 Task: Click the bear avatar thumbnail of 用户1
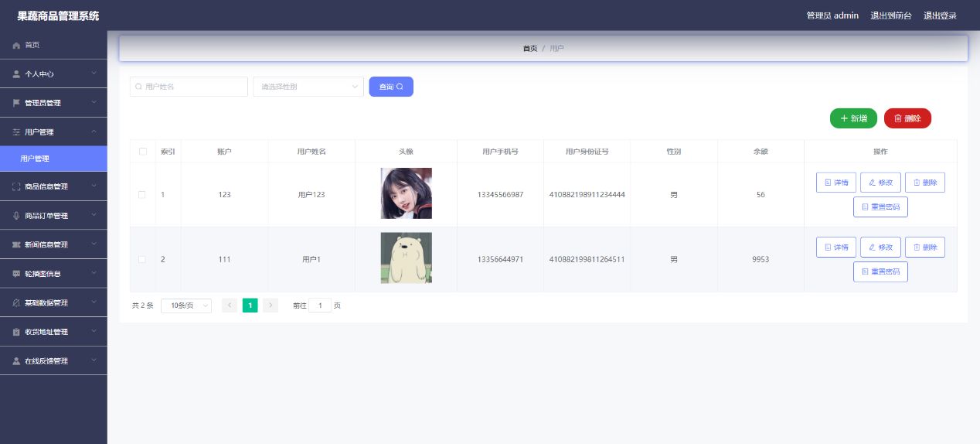(407, 258)
